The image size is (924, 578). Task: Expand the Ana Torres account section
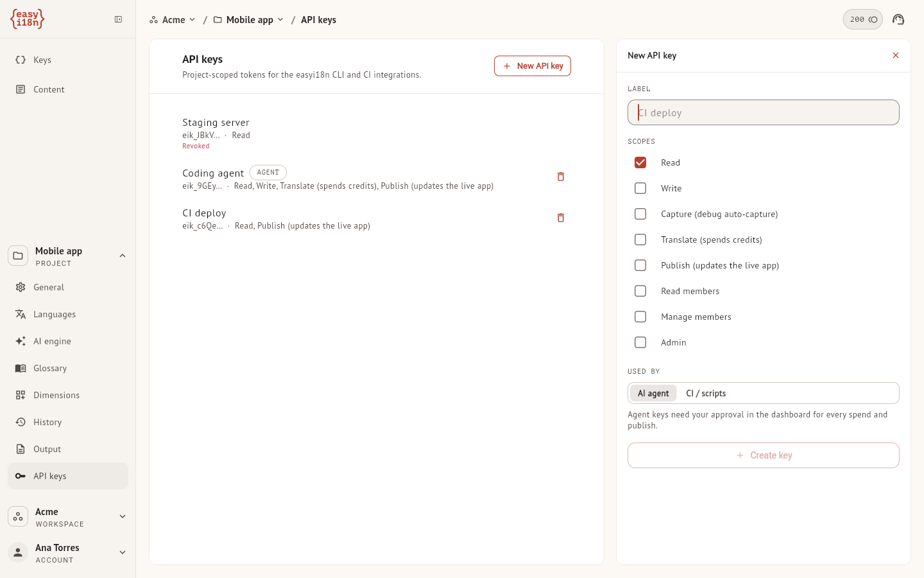tap(123, 552)
